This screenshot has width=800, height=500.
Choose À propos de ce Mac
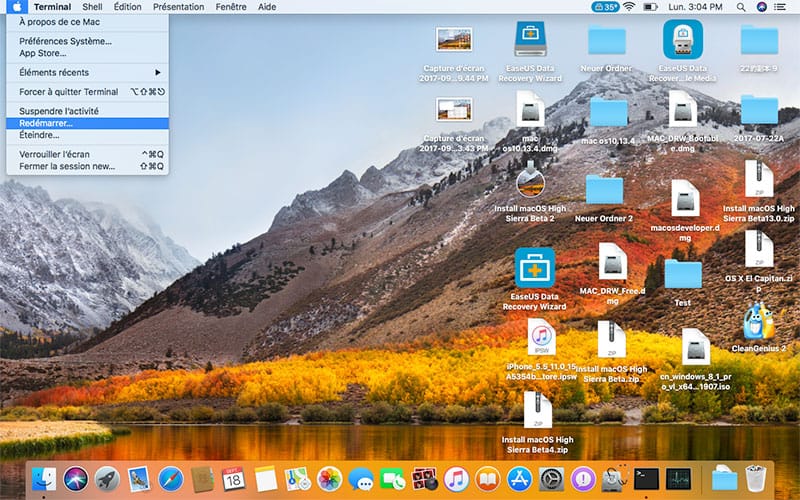[87, 22]
